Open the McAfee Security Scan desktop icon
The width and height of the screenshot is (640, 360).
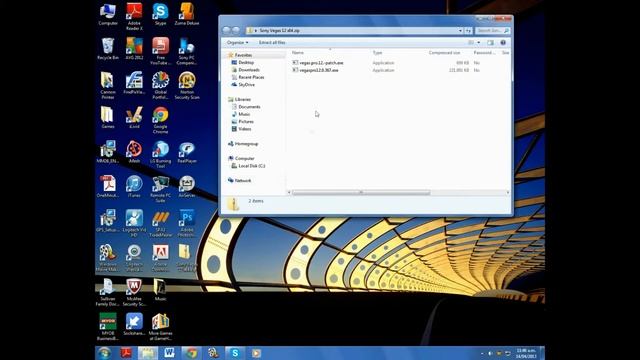point(134,292)
